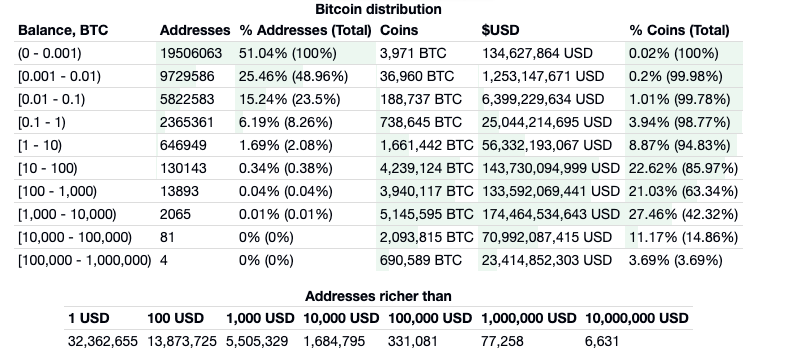Click the 27.46% (42.32%) coins percentage

683,214
